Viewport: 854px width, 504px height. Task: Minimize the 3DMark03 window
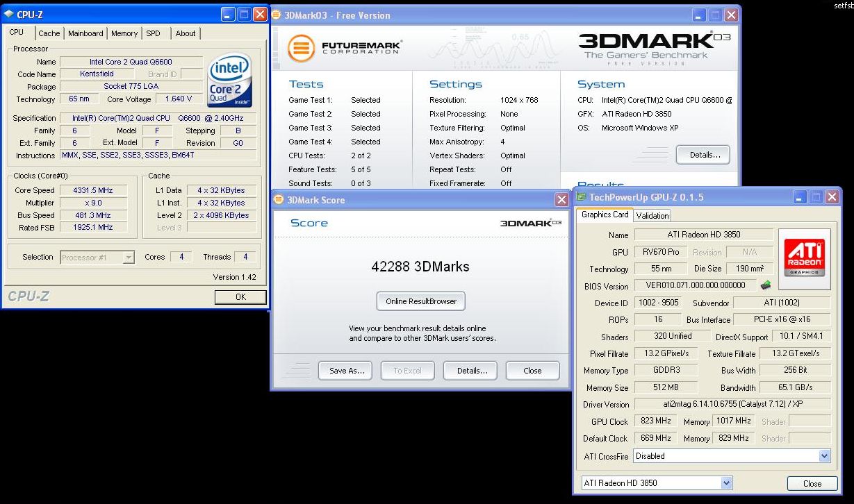tap(699, 15)
